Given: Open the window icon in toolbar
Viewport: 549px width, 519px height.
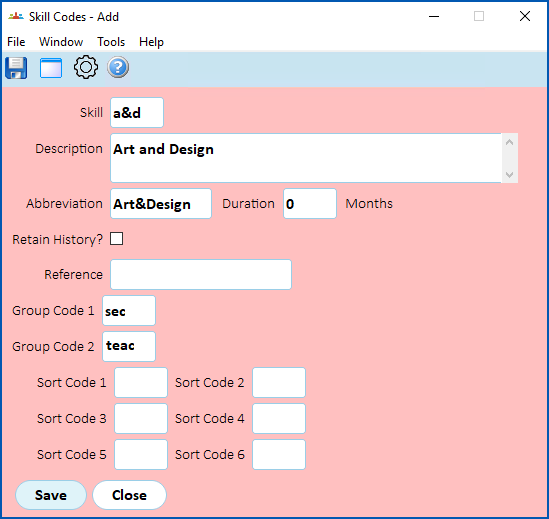Looking at the screenshot, I should (51, 68).
